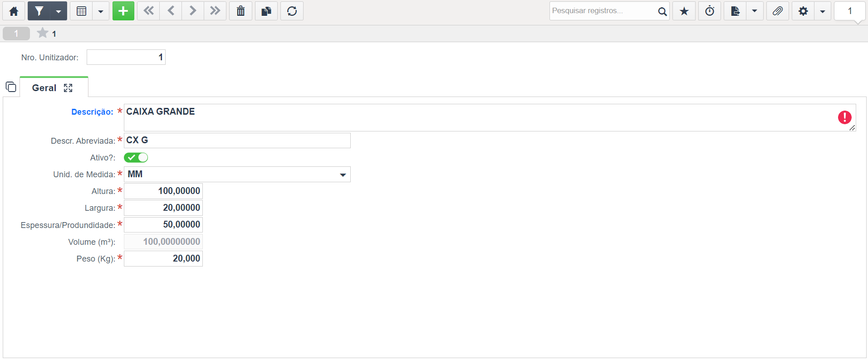
Task: Open the filter funnel button
Action: pyautogui.click(x=39, y=11)
